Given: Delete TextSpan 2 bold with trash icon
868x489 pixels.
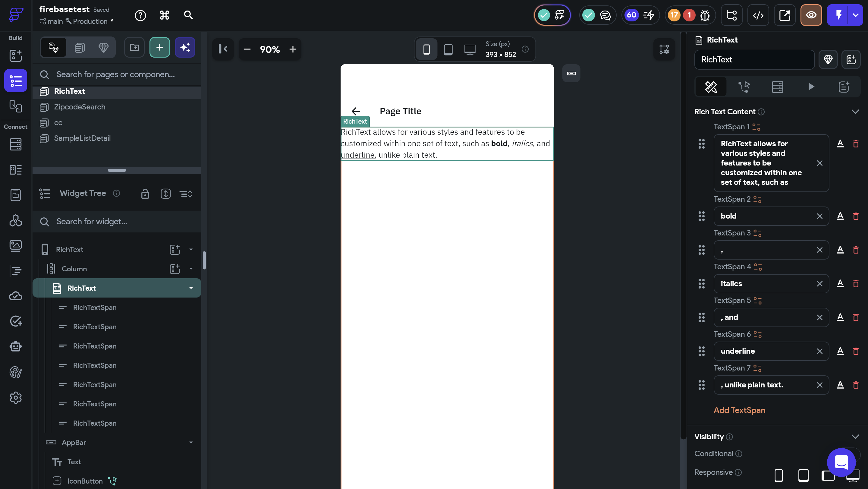Looking at the screenshot, I should 856,216.
